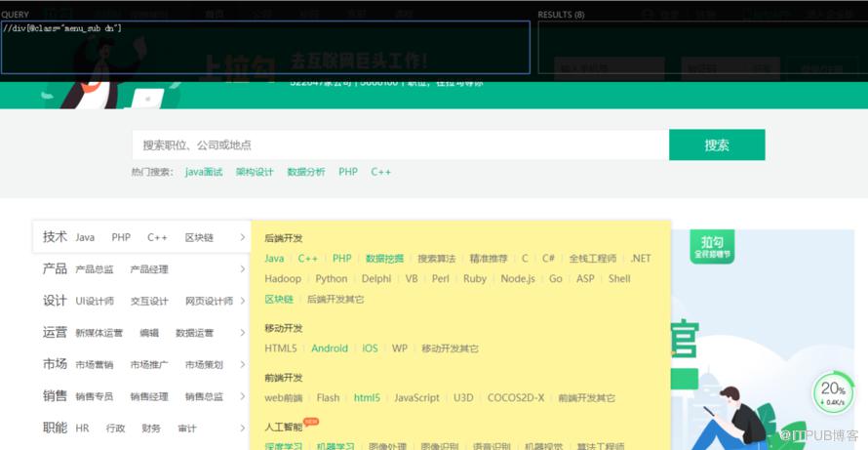Image resolution: width=868 pixels, height=450 pixels.
Task: Open the 销售总监 link
Action: 204,396
